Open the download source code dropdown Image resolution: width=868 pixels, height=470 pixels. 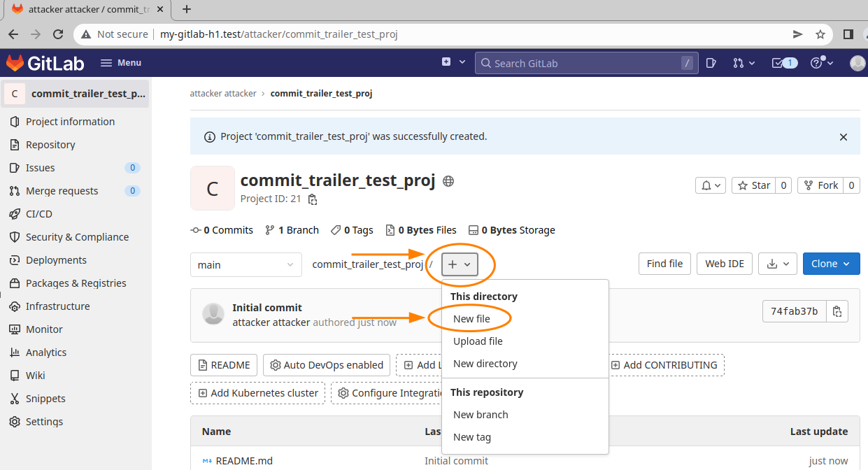(778, 264)
